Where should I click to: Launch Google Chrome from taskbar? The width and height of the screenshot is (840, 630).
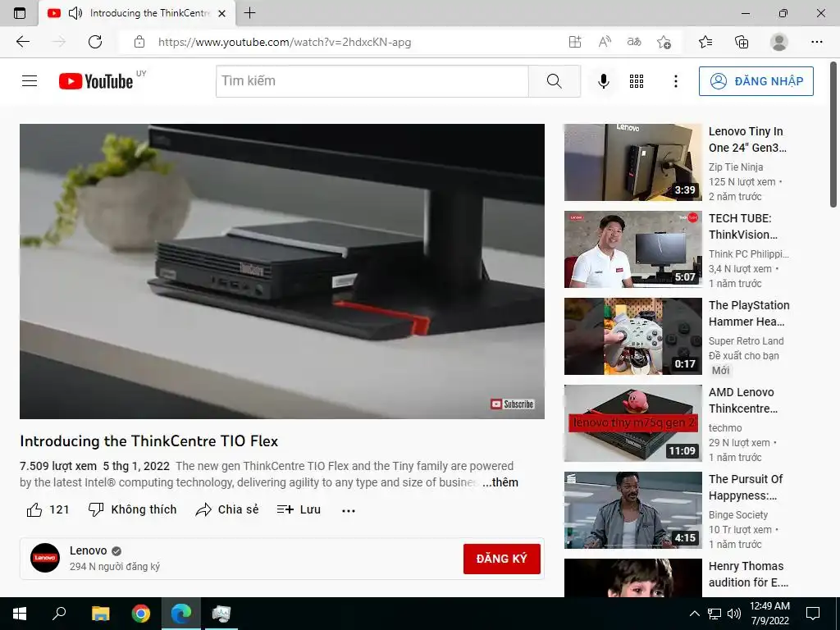[140, 614]
